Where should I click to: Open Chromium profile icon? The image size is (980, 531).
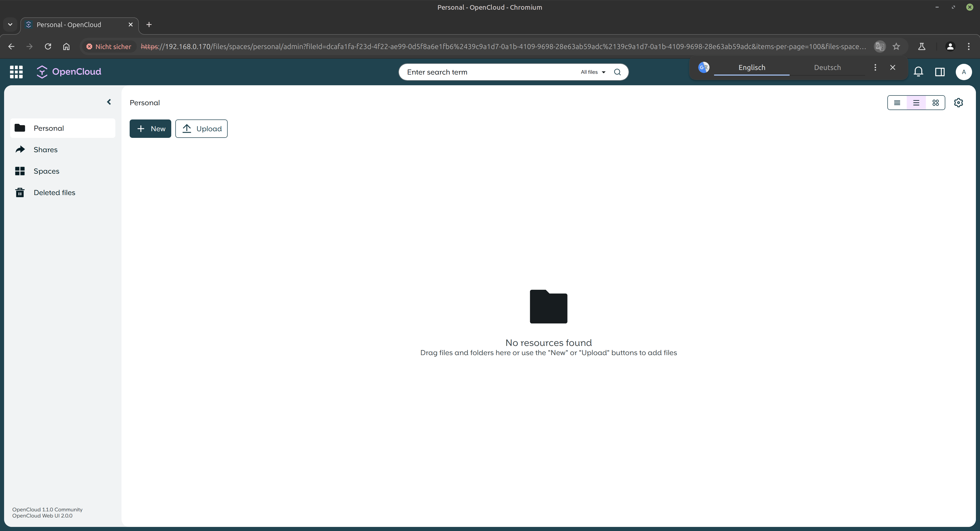[950, 46]
